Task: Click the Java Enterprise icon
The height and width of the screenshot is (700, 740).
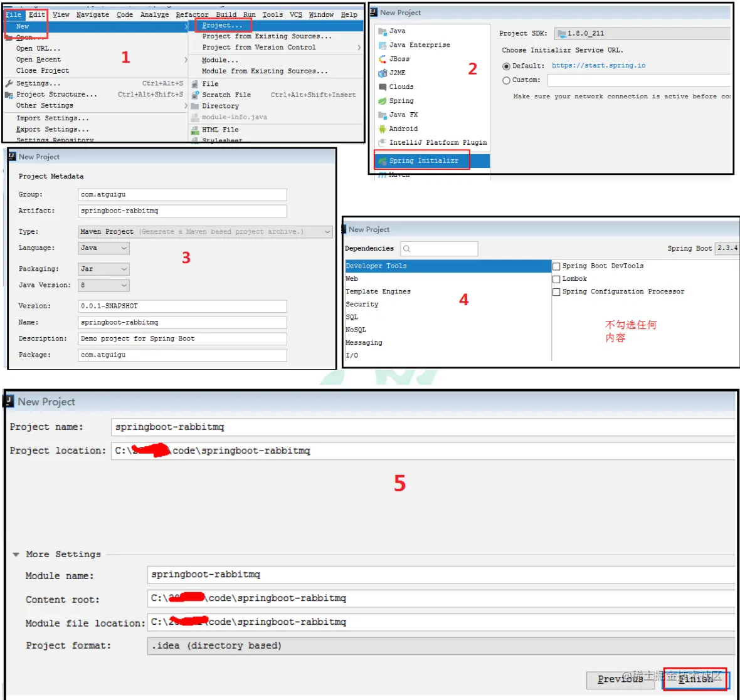Action: coord(383,45)
